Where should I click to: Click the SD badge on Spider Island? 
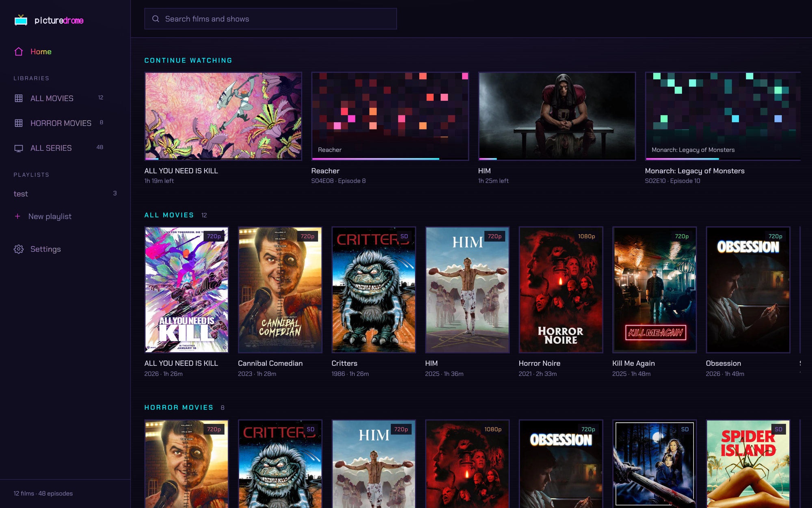point(779,429)
